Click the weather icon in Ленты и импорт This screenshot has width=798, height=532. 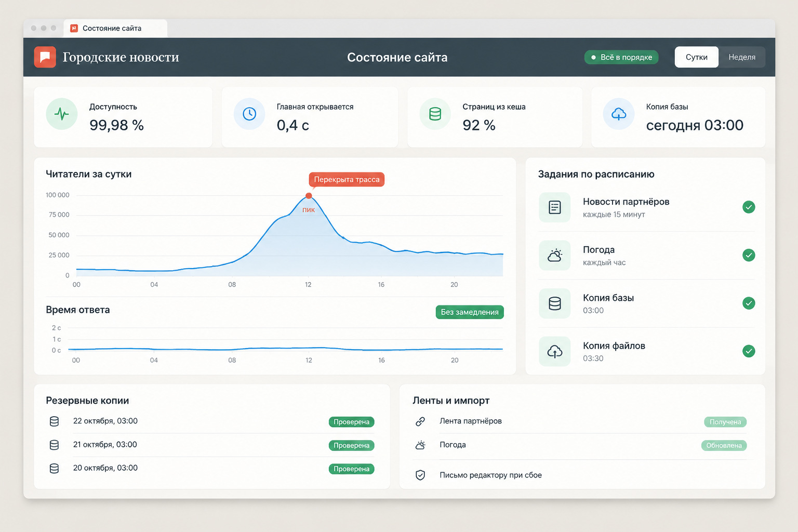pos(420,445)
